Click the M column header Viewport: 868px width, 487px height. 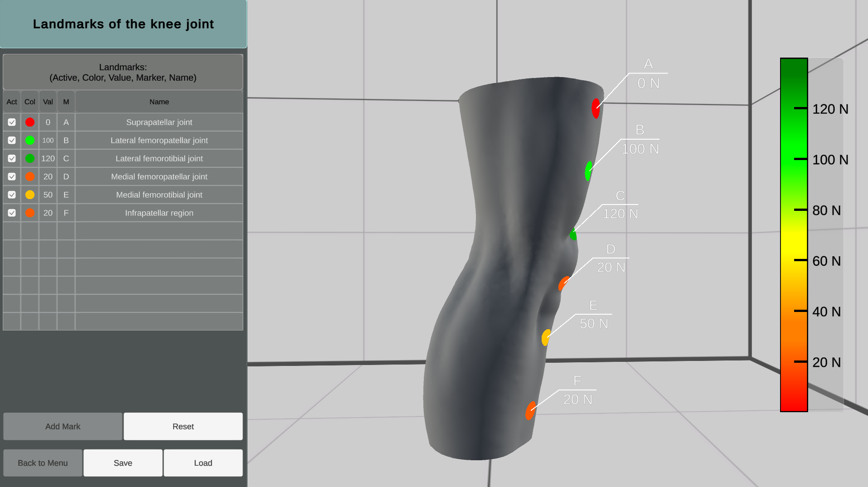[x=66, y=102]
